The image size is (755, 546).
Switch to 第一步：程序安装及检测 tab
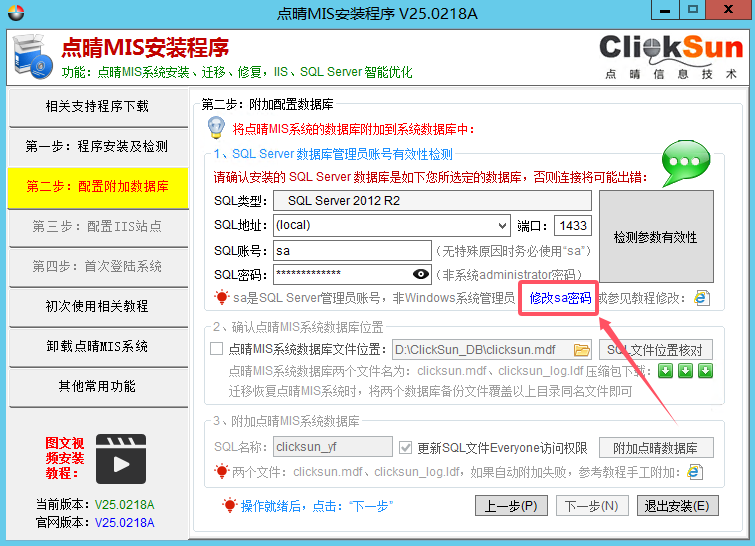point(97,146)
